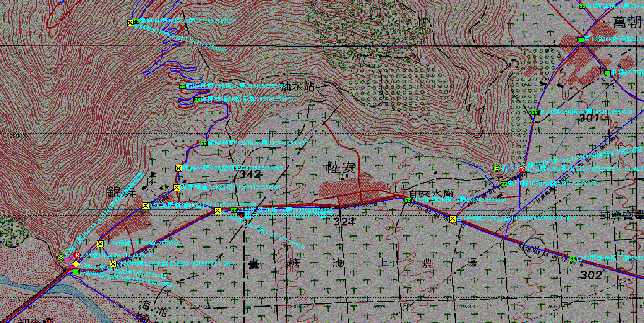Select the 東1-1線 1K 指示牌 milestone icon
The image size is (644, 323).
pos(503,184)
